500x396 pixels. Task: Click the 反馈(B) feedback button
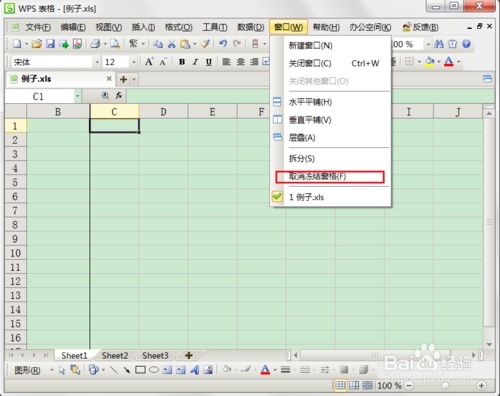click(x=420, y=27)
